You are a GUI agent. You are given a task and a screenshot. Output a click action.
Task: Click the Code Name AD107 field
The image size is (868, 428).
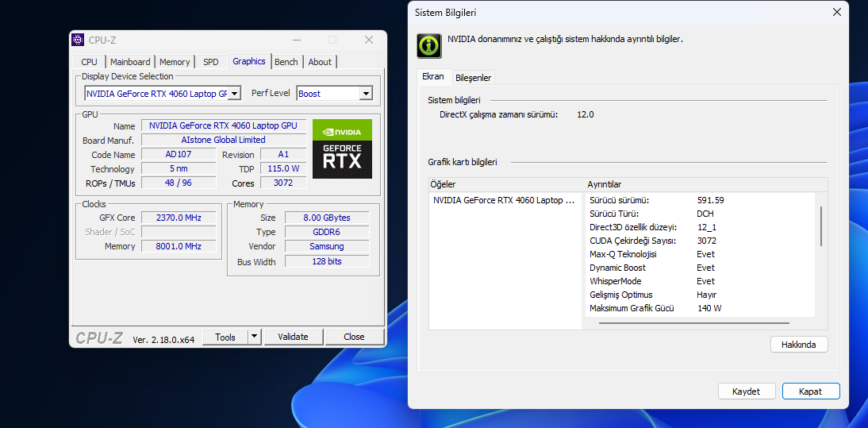tap(179, 155)
